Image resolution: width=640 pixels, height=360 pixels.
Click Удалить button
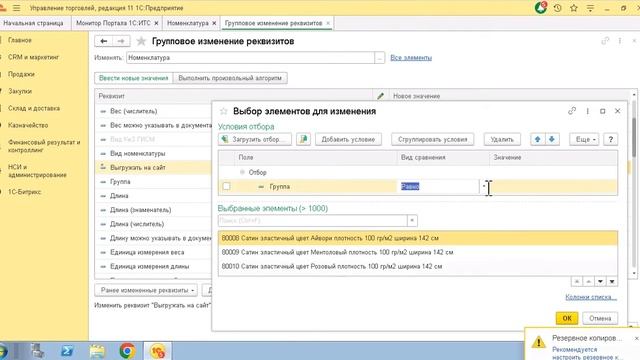click(x=502, y=139)
